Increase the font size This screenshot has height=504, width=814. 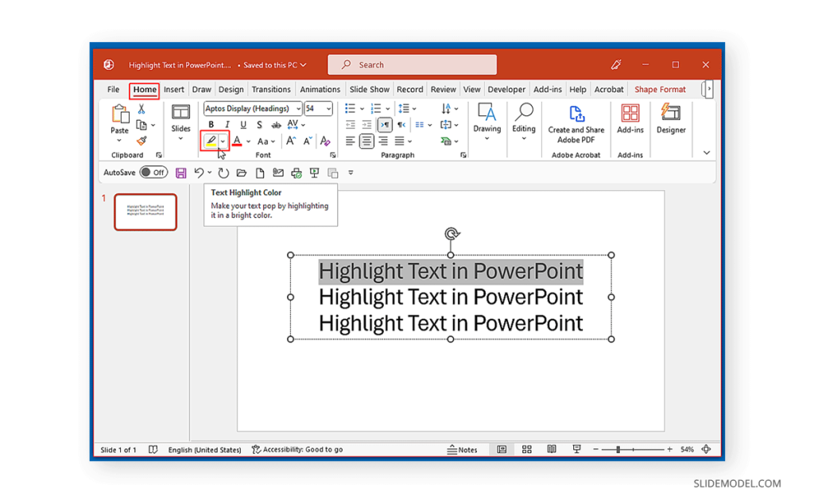click(290, 140)
